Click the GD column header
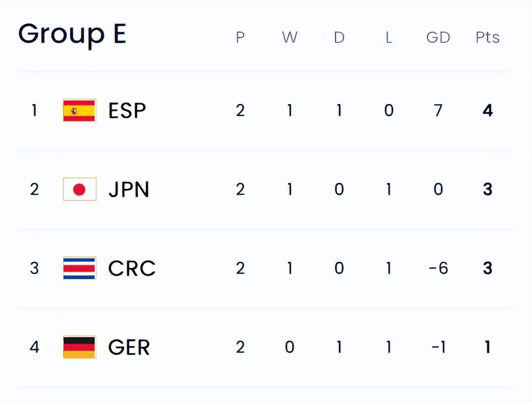532x402 pixels. click(438, 38)
